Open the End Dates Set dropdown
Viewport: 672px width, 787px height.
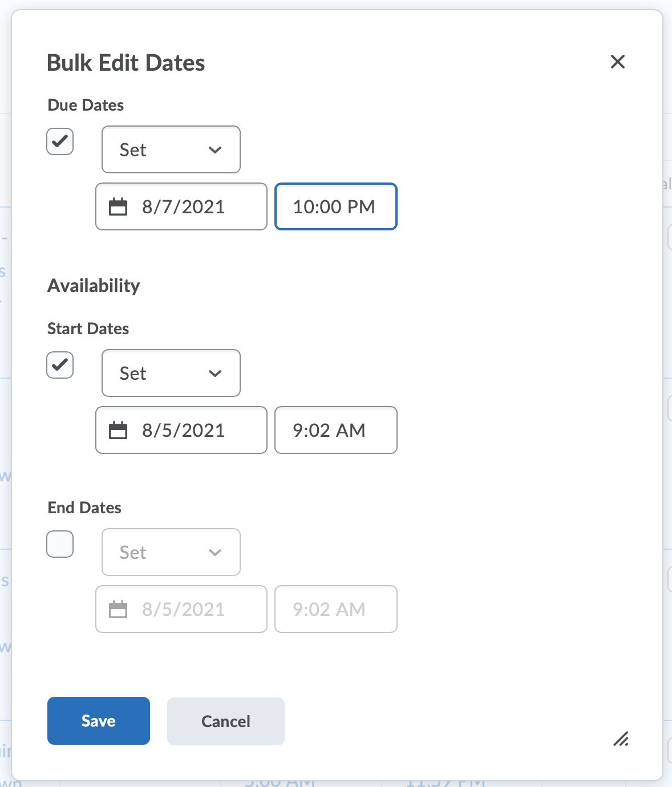[171, 552]
